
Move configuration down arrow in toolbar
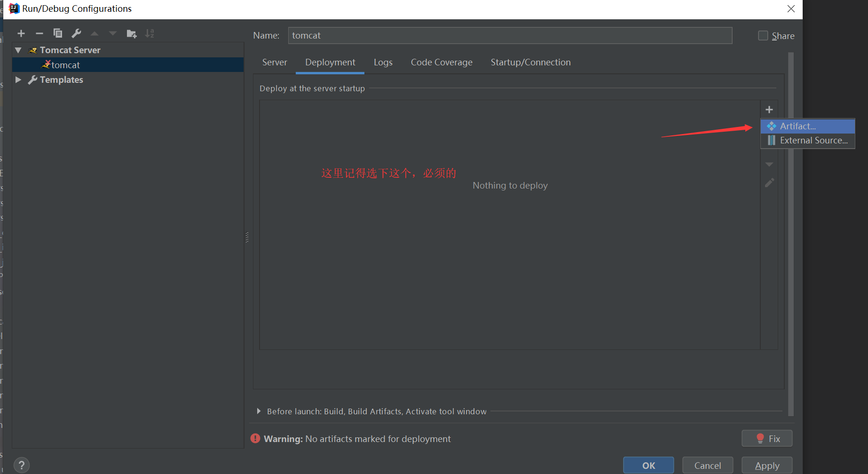click(113, 33)
